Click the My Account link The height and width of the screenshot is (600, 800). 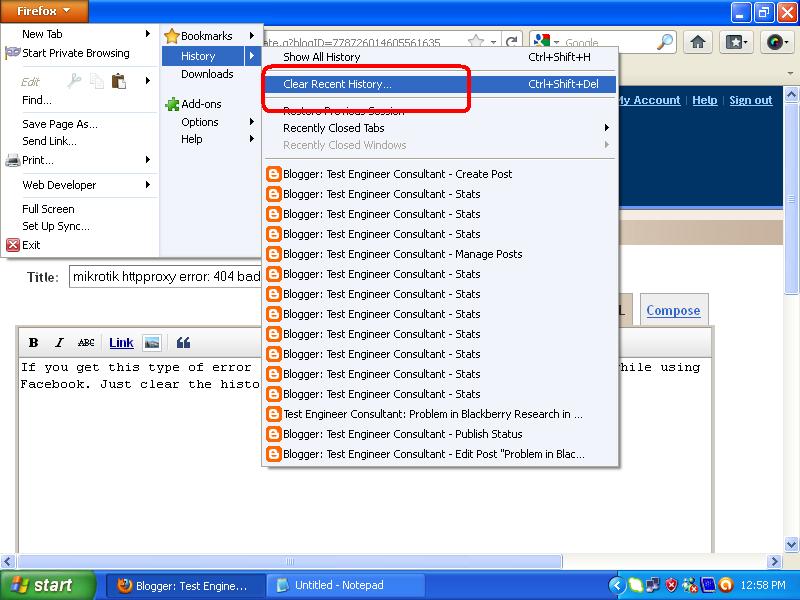tap(649, 100)
